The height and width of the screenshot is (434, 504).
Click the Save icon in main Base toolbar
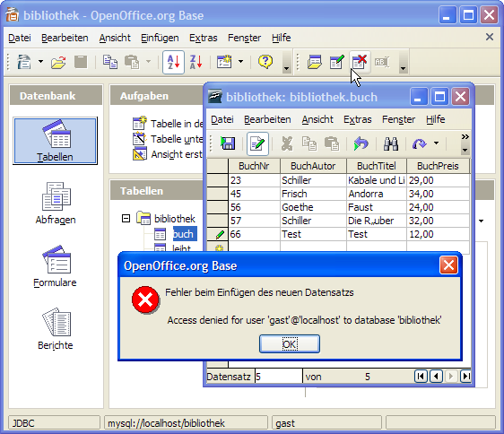click(x=81, y=62)
